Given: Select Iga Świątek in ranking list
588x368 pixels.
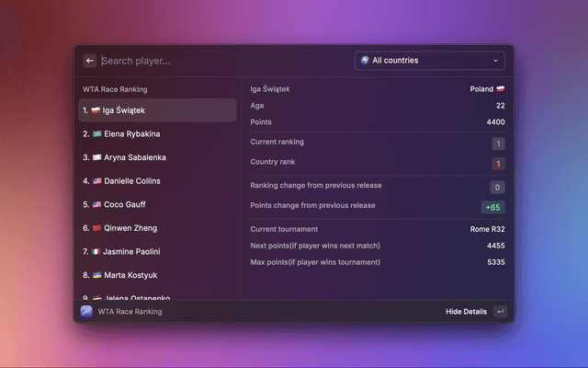Looking at the screenshot, I should [157, 110].
